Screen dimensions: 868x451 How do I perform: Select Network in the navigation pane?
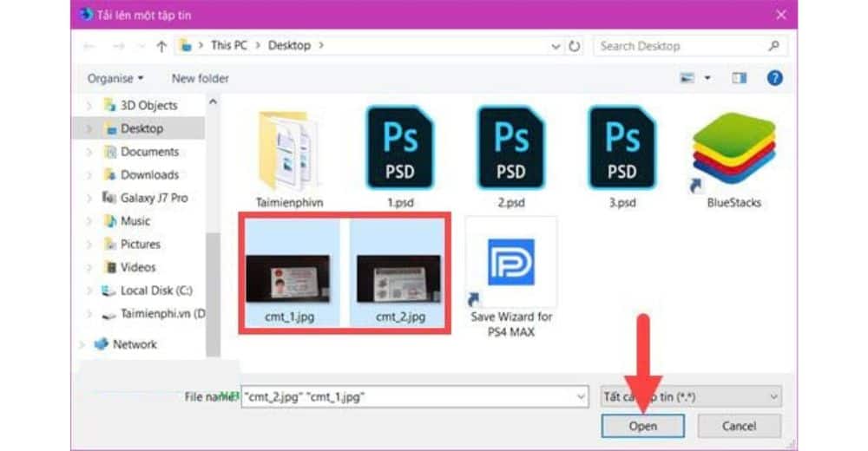coord(135,344)
